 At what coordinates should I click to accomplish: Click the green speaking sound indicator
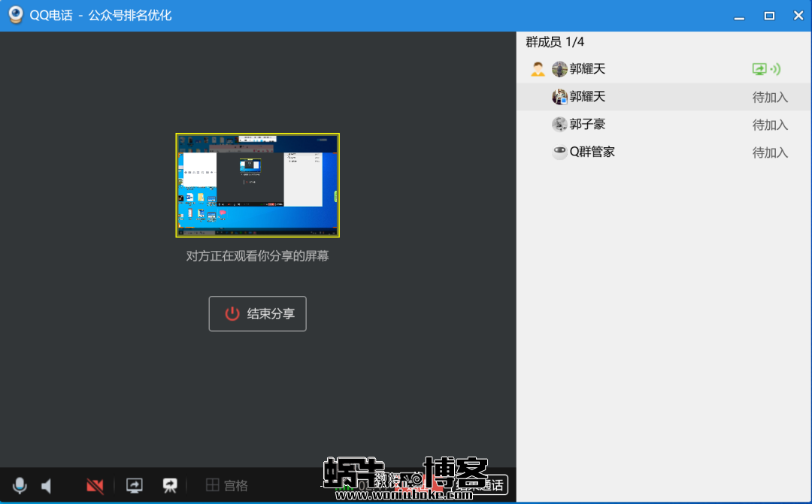775,69
